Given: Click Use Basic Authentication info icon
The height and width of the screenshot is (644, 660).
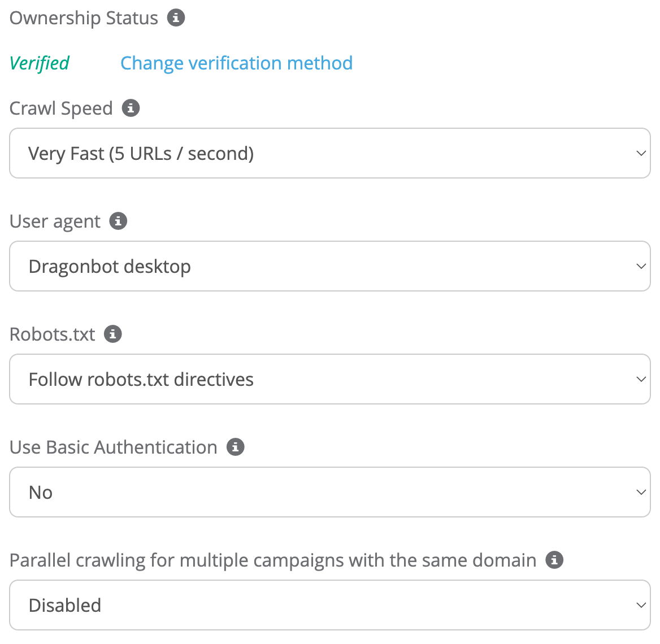Looking at the screenshot, I should coord(235,447).
